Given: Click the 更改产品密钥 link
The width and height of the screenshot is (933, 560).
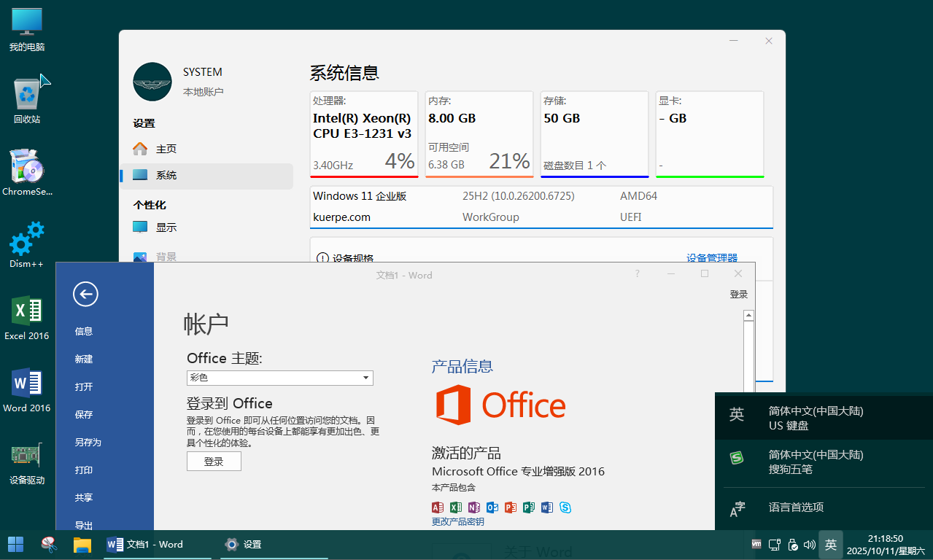Looking at the screenshot, I should point(457,522).
